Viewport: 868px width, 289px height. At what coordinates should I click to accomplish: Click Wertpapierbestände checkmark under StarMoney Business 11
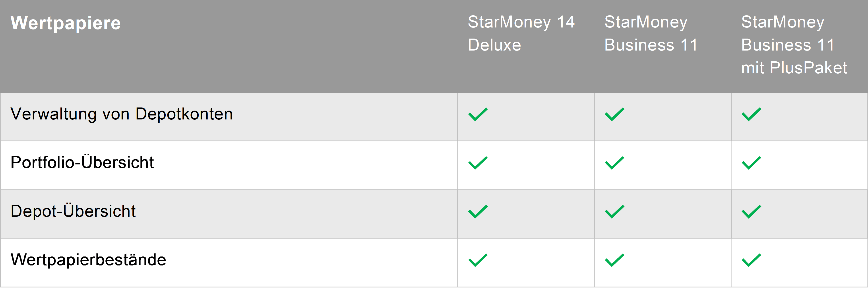coord(614,260)
